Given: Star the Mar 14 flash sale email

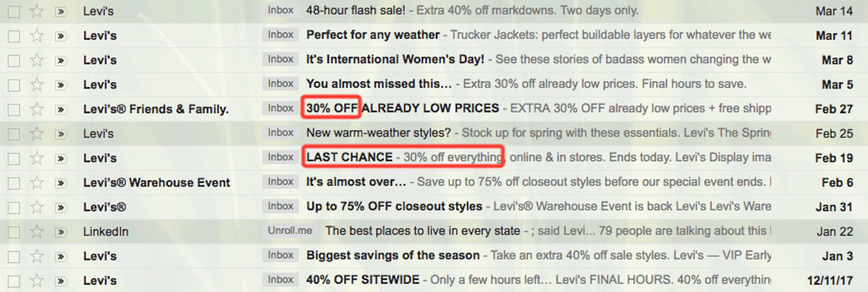Looking at the screenshot, I should pyautogui.click(x=37, y=11).
